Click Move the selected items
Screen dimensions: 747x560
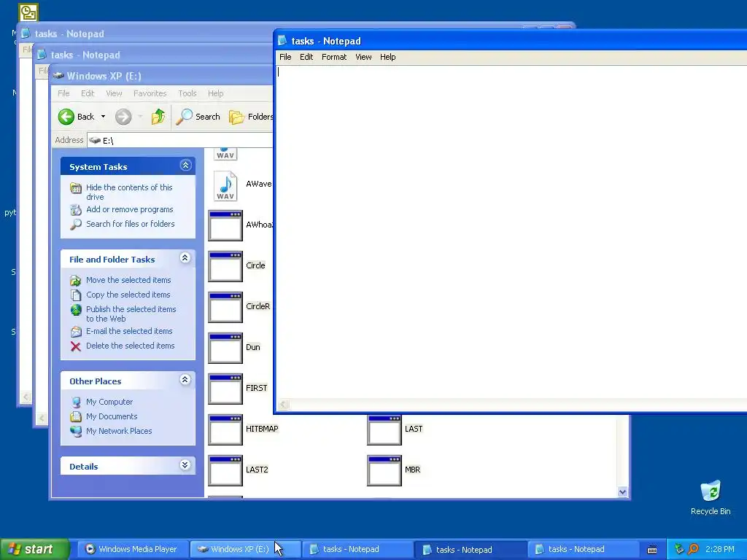click(128, 280)
